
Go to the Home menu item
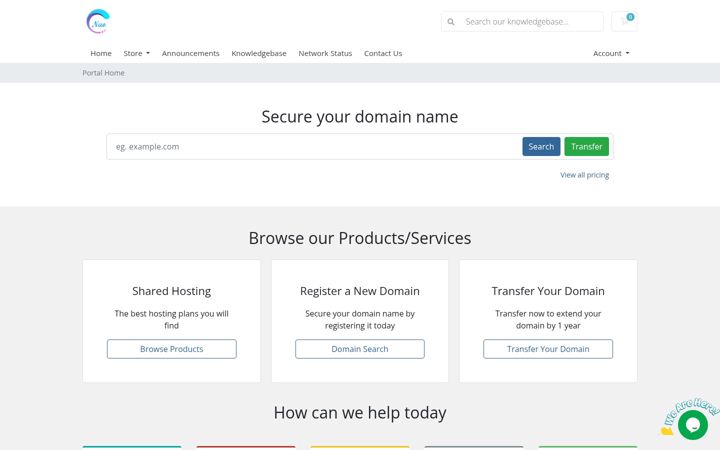[101, 53]
